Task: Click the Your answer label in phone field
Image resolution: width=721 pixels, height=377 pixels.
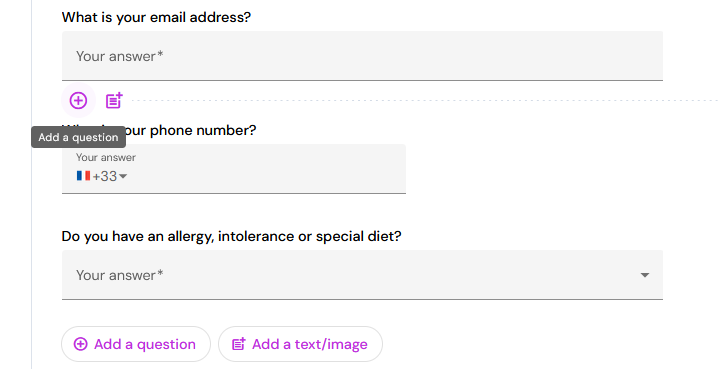Action: (106, 157)
